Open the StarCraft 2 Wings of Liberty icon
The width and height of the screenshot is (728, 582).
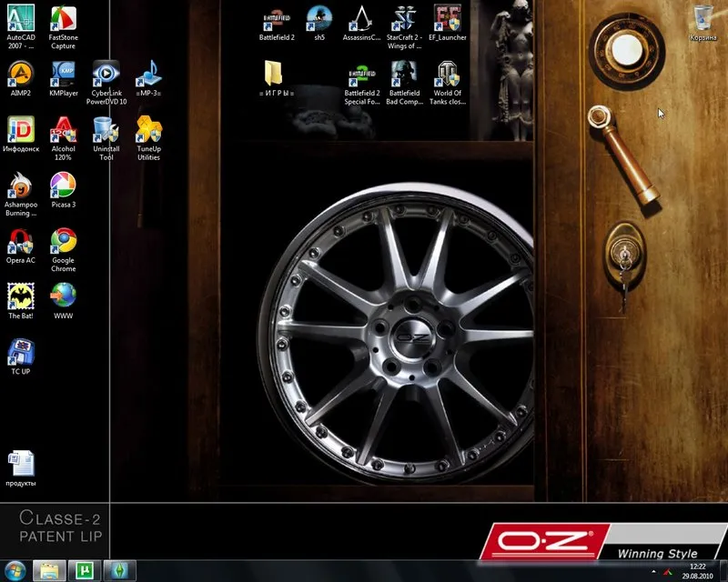pyautogui.click(x=404, y=27)
